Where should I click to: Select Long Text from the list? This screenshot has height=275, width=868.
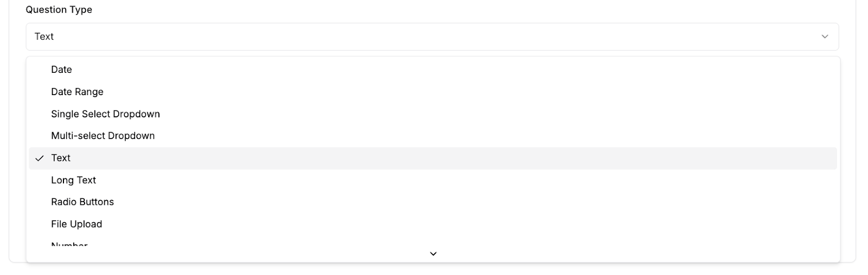(73, 180)
